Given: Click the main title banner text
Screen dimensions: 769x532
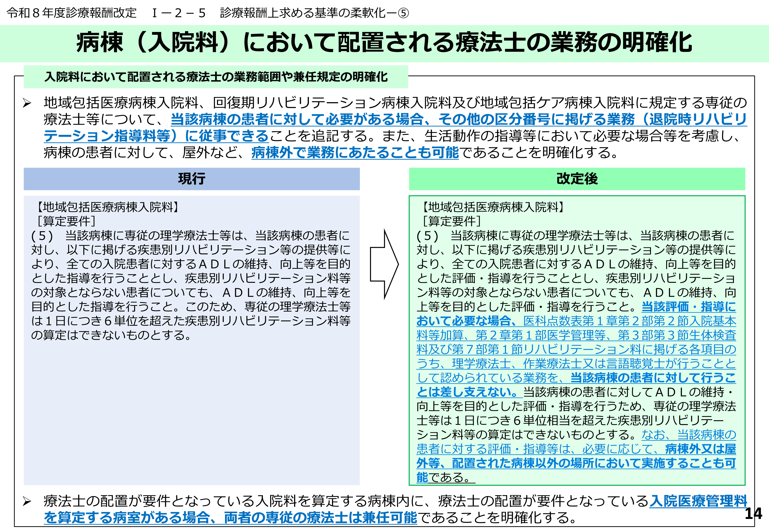Looking at the screenshot, I should (384, 43).
